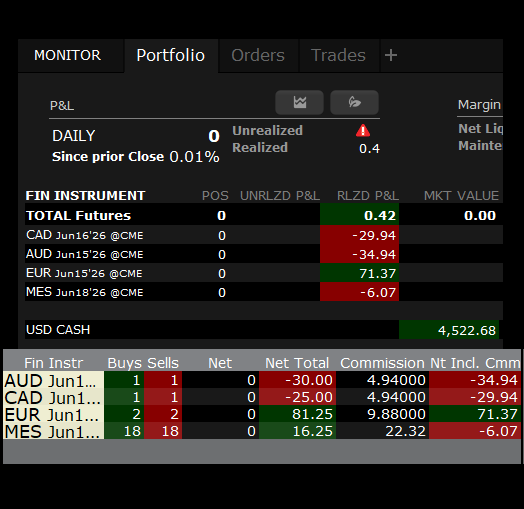
Task: Select the USD CASH row
Action: pos(264,330)
